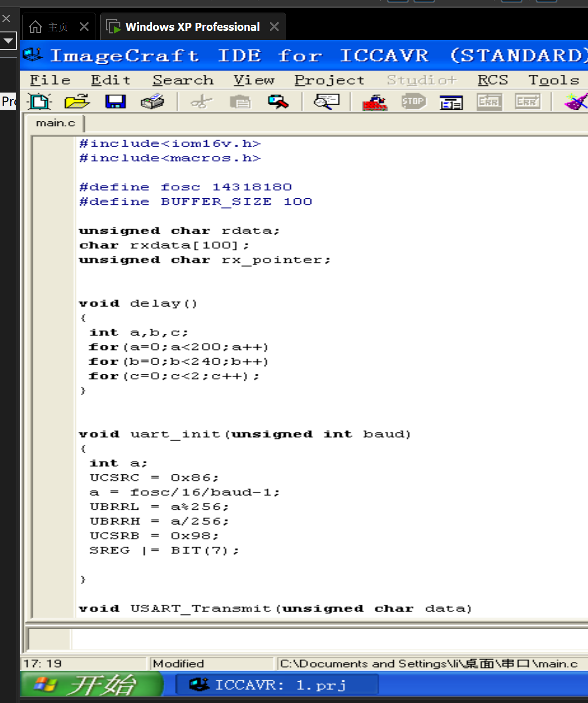Open the View menu

click(x=254, y=80)
